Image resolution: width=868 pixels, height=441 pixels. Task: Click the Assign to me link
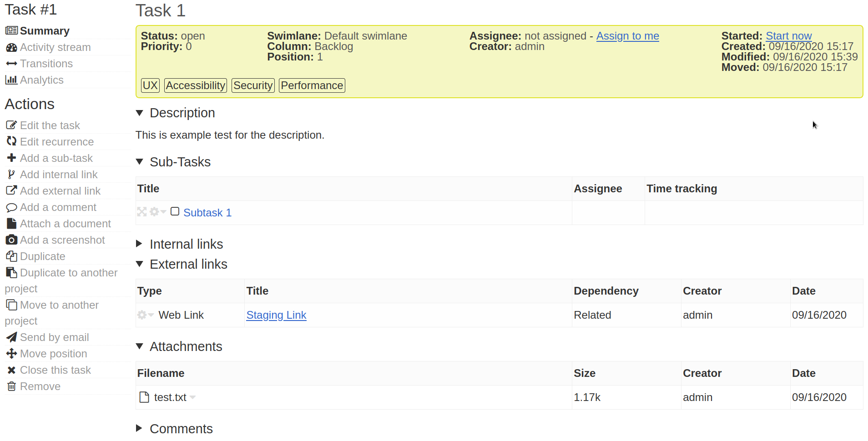627,36
